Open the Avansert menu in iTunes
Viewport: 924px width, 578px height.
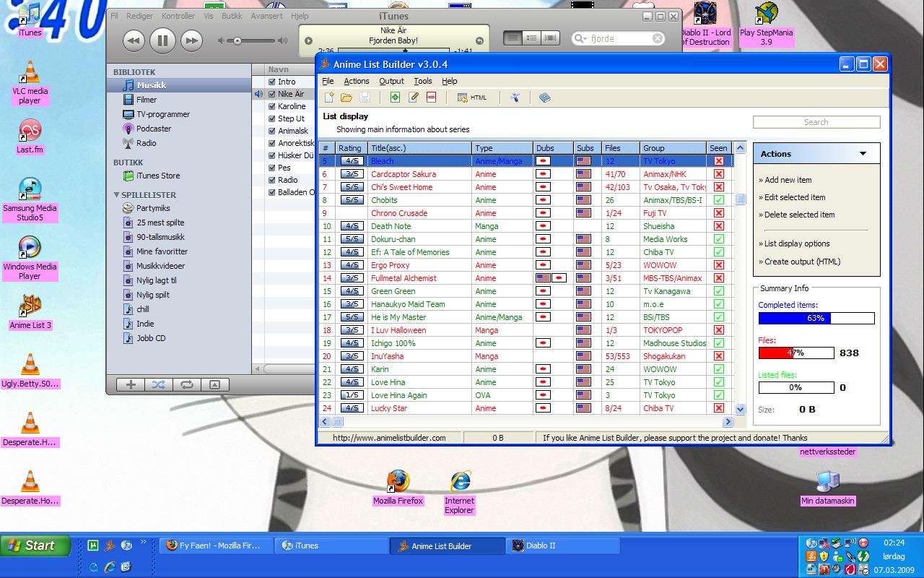[267, 16]
